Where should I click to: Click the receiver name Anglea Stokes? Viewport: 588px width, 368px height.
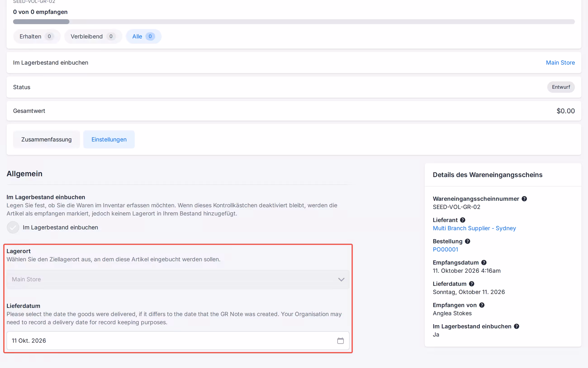(452, 313)
